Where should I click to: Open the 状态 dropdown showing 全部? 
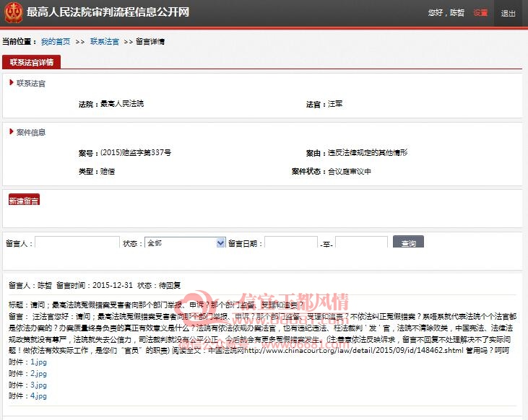pyautogui.click(x=185, y=242)
